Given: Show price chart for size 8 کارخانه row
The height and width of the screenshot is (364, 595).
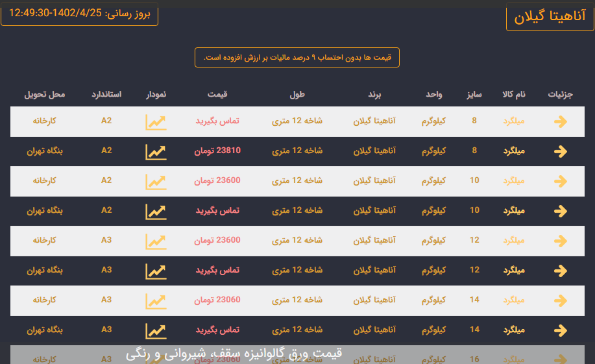Looking at the screenshot, I should pyautogui.click(x=156, y=121).
